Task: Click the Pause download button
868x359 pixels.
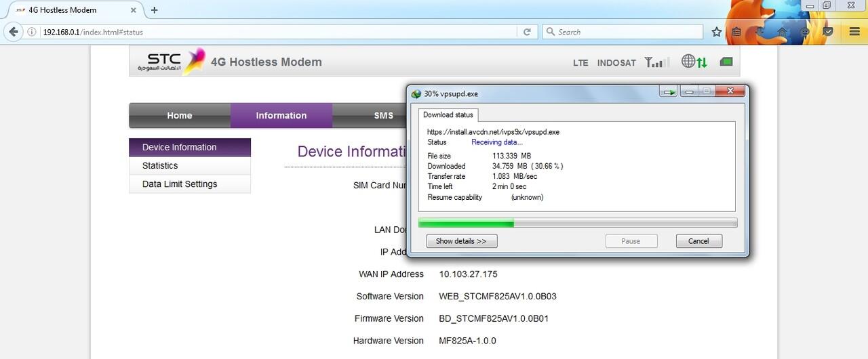Action: (631, 241)
